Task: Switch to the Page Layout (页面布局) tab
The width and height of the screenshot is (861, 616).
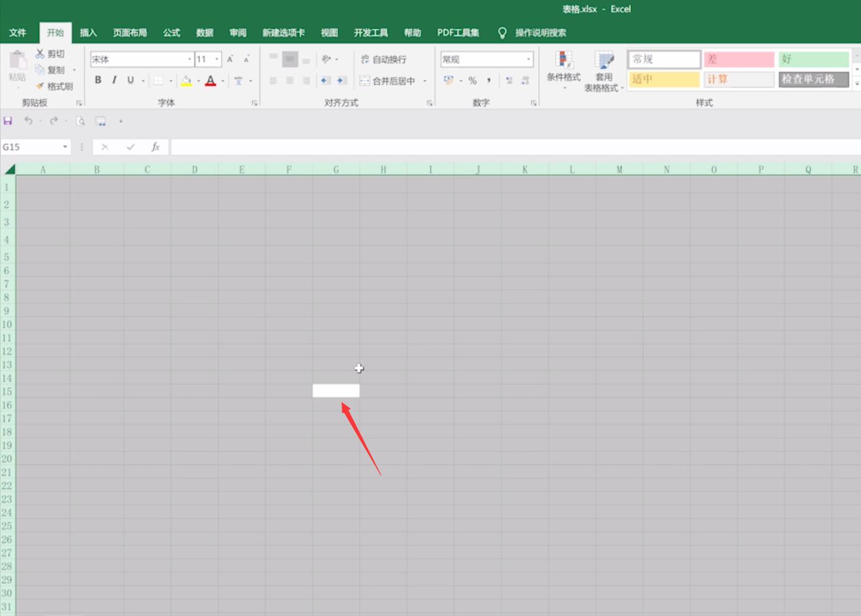Action: (x=130, y=32)
